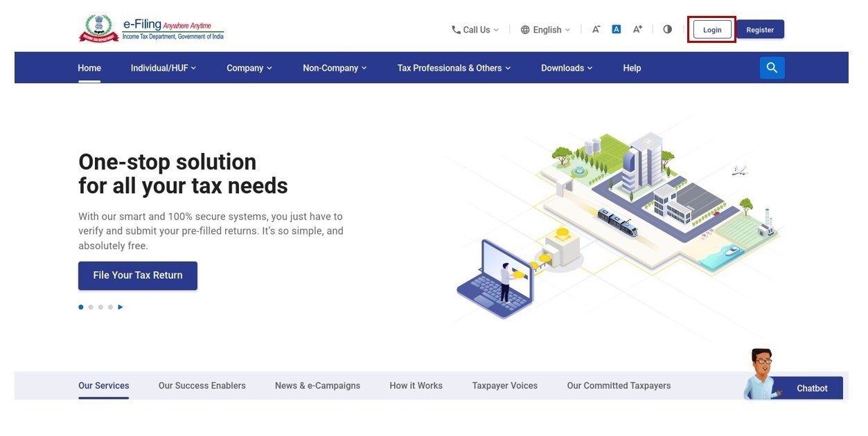Click the Login button
The image size is (868, 436).
click(x=712, y=30)
